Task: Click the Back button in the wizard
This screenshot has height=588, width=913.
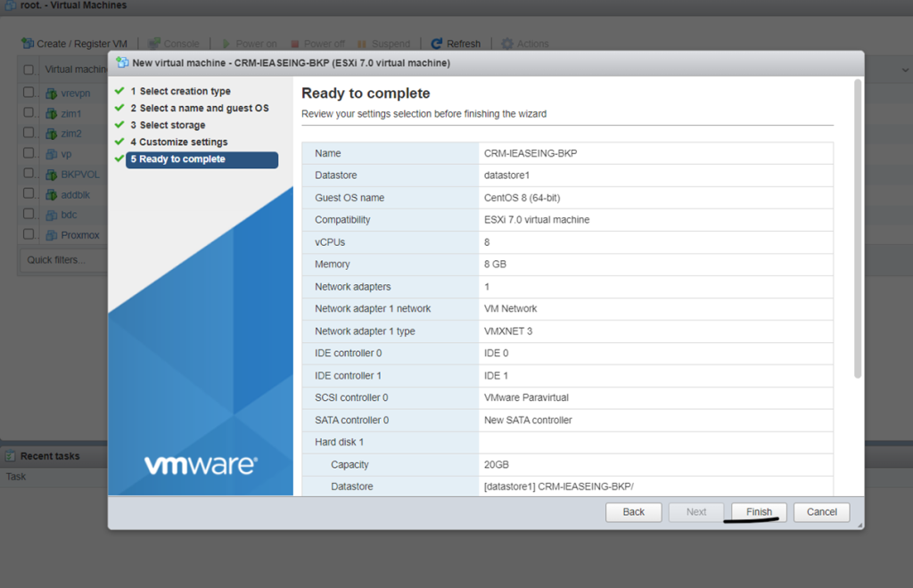Action: [x=633, y=512]
